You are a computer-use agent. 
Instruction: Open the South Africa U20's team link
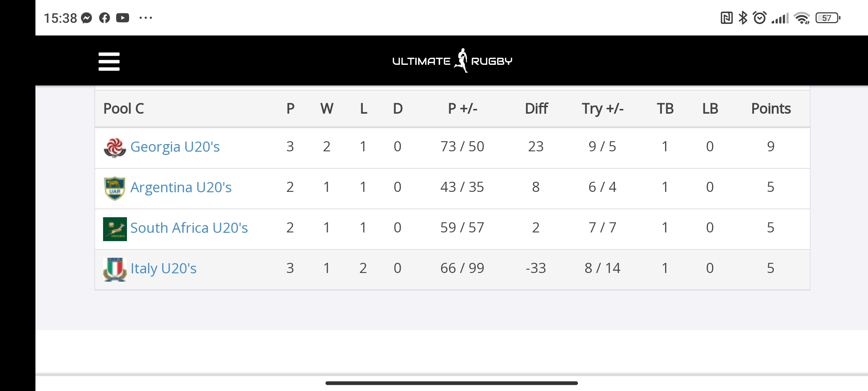coord(189,228)
